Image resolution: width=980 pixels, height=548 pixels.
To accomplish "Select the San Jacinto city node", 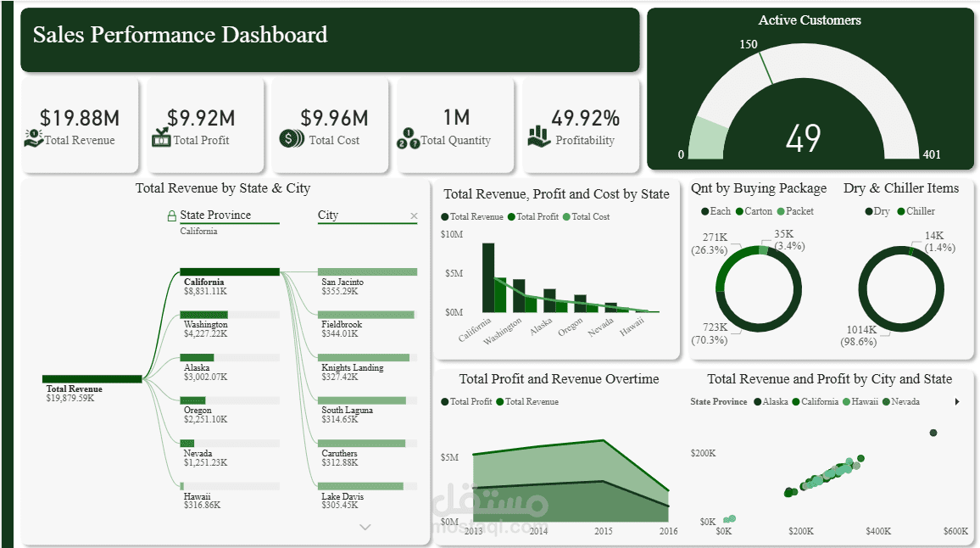I will coord(367,272).
